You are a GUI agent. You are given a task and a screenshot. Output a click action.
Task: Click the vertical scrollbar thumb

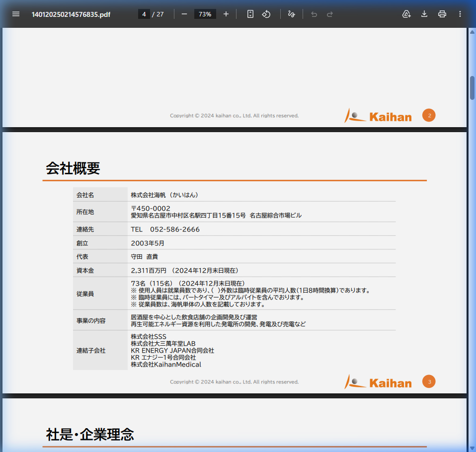[x=472, y=88]
